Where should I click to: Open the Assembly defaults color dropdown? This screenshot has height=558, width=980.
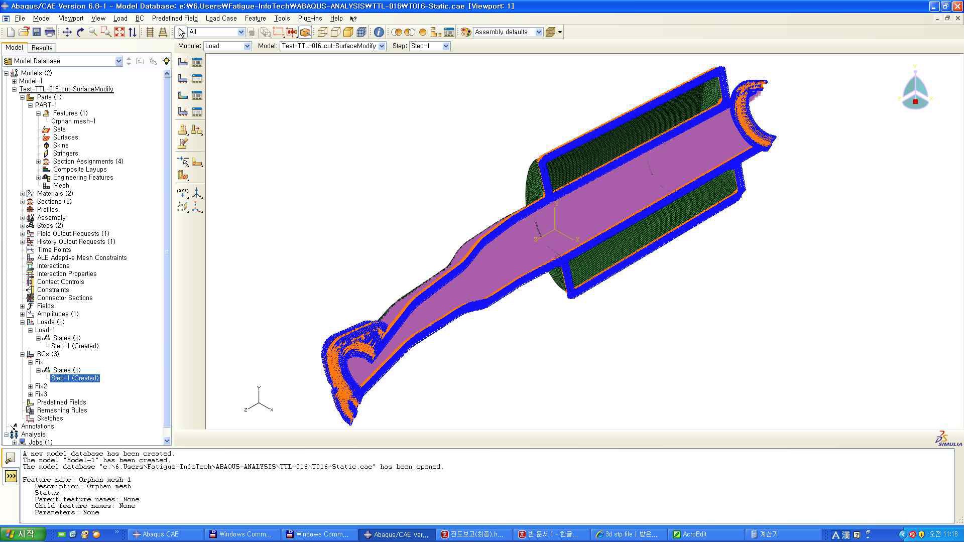pyautogui.click(x=508, y=32)
